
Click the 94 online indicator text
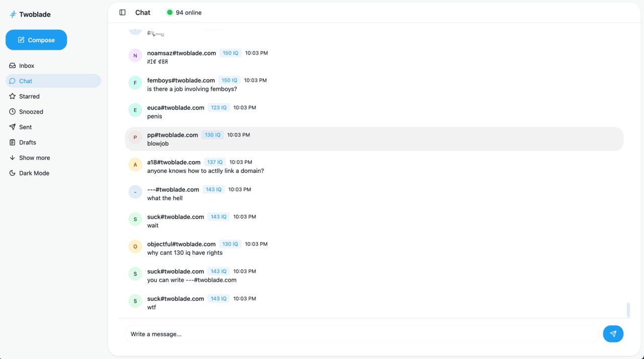189,13
